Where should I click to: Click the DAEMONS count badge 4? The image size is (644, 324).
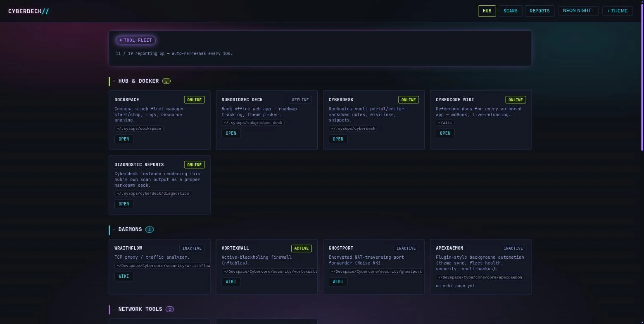tap(150, 229)
